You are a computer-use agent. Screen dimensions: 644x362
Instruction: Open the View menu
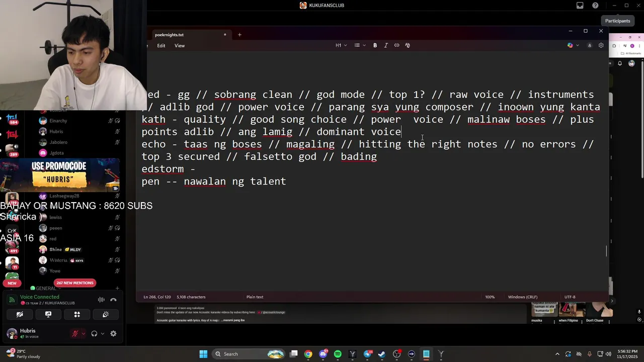pos(180,46)
